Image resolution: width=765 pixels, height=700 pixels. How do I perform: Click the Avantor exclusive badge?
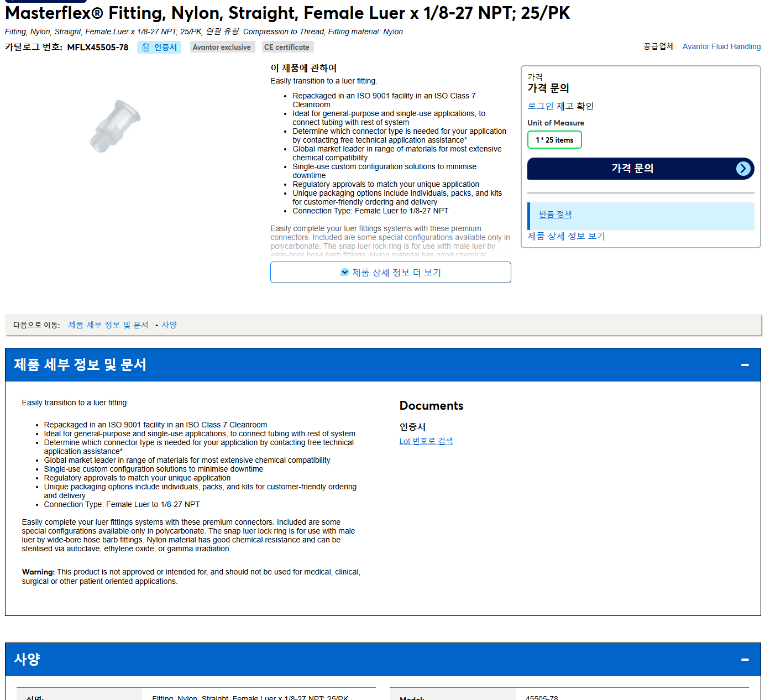[x=222, y=48]
